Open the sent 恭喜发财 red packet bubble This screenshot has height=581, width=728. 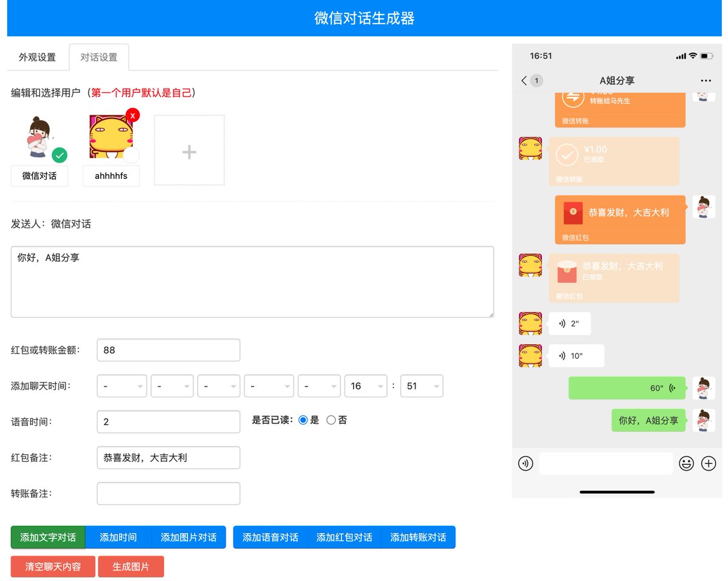(x=620, y=220)
